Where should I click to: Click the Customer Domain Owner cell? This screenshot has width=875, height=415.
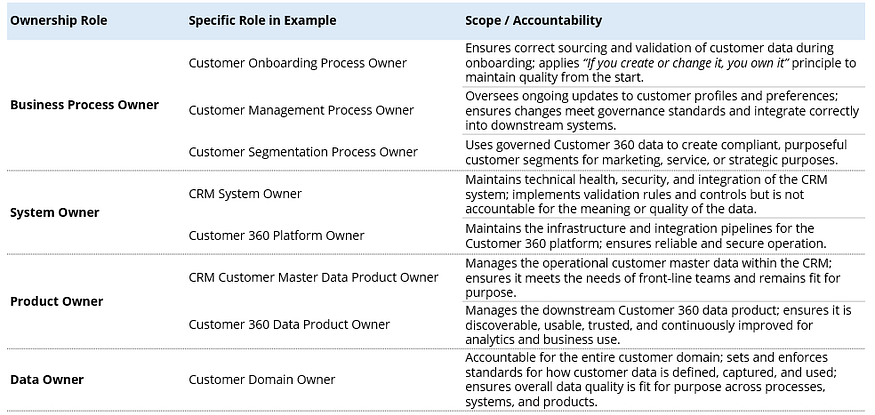click(x=262, y=380)
